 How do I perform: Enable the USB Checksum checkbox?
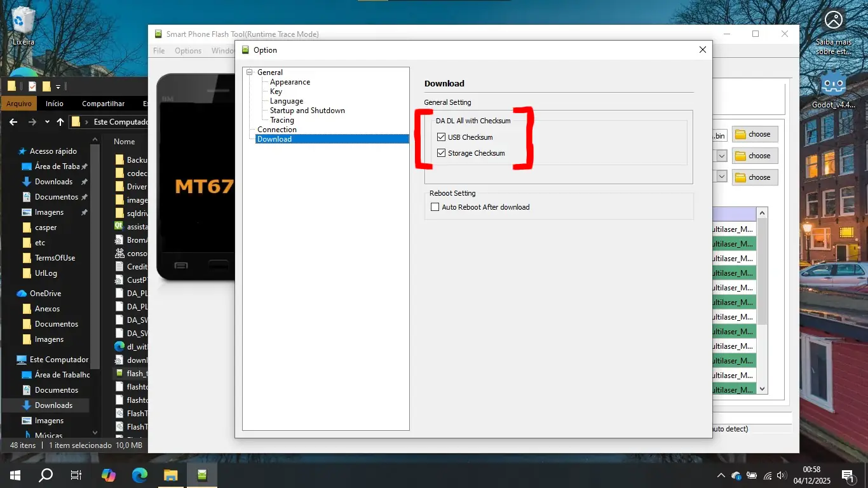pos(442,137)
